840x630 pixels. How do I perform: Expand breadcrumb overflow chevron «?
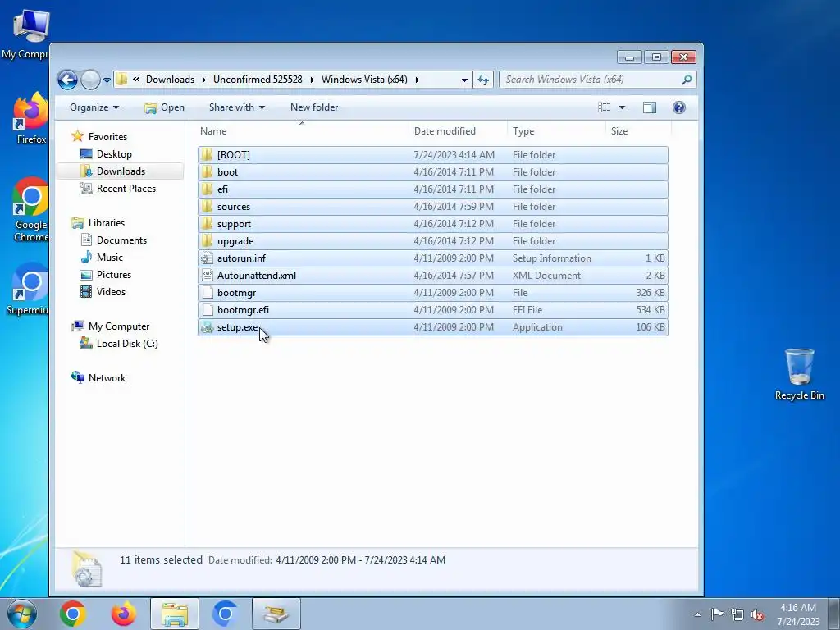(x=137, y=80)
